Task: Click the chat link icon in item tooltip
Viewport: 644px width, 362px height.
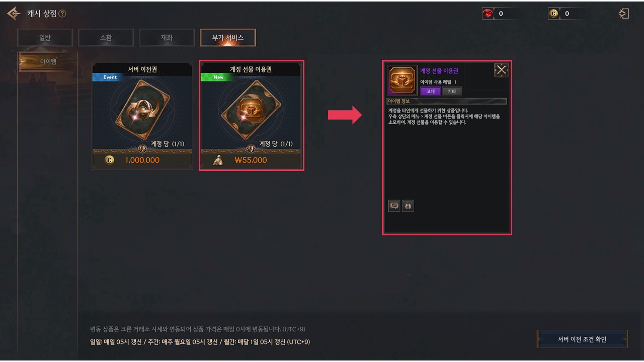Action: [394, 206]
